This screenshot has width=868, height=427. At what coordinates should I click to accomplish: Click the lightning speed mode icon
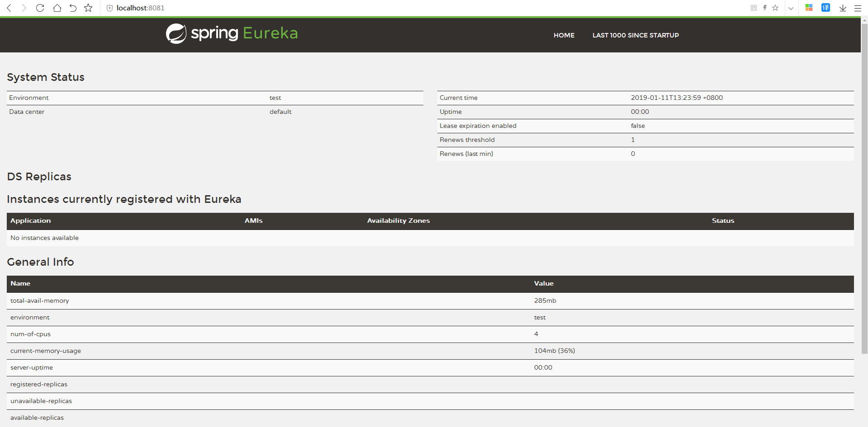[x=765, y=8]
